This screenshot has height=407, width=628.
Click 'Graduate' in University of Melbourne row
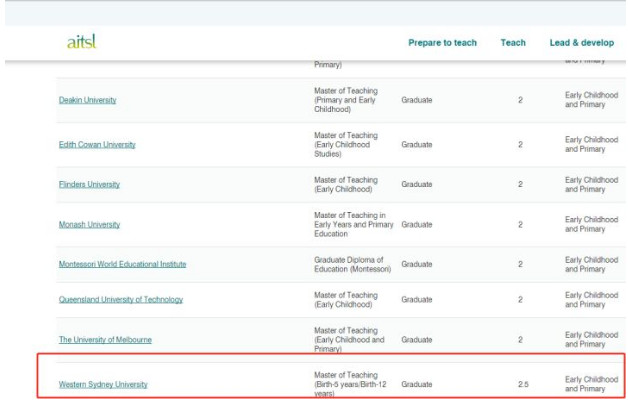click(x=417, y=340)
